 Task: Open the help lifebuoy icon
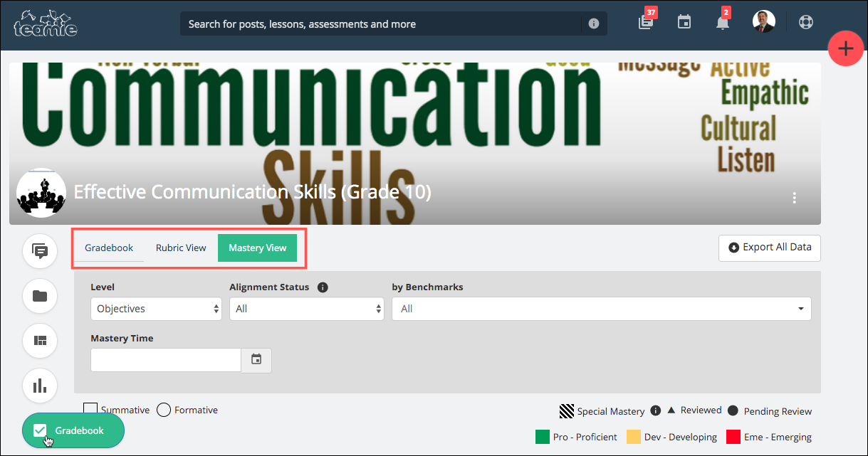(805, 22)
